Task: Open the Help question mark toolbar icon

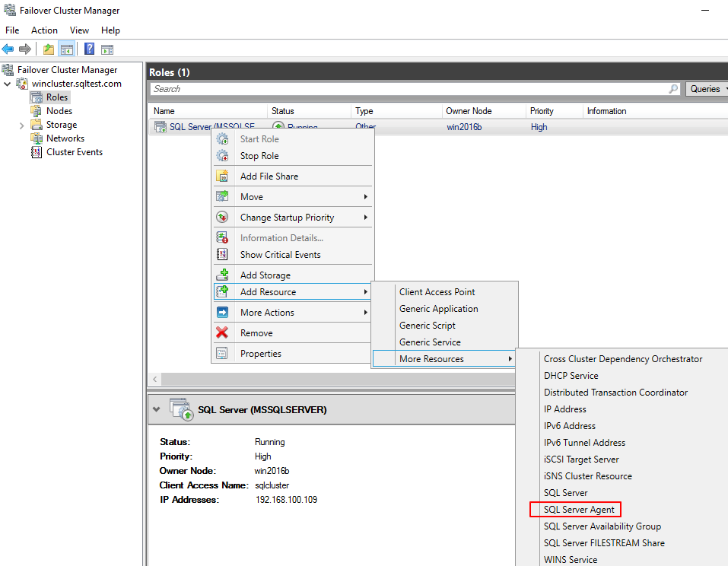Action: [x=89, y=49]
